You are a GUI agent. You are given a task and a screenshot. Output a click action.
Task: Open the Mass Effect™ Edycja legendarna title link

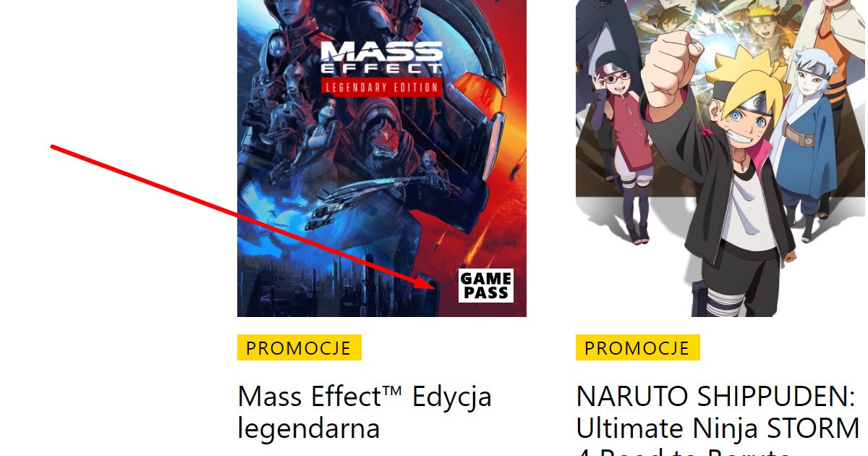click(x=365, y=413)
